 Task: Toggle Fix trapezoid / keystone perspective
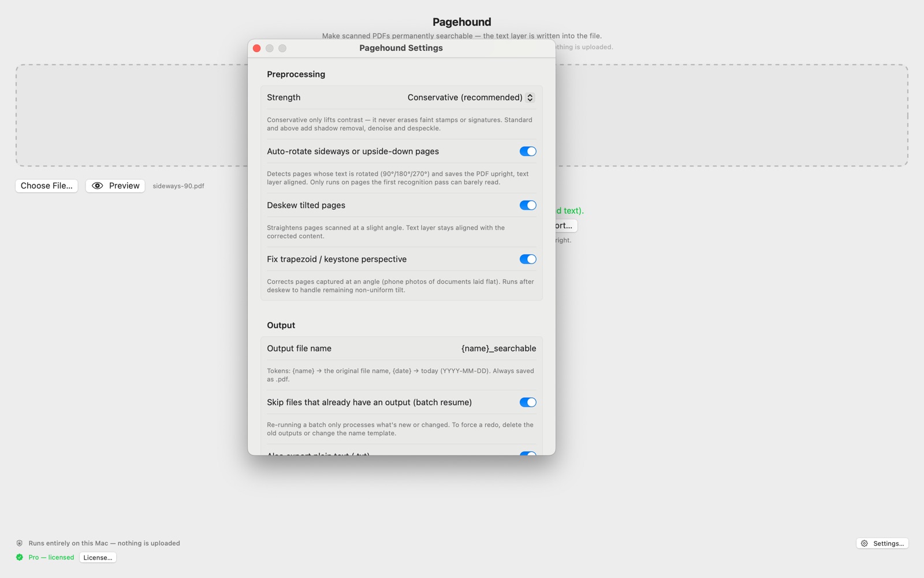tap(528, 259)
